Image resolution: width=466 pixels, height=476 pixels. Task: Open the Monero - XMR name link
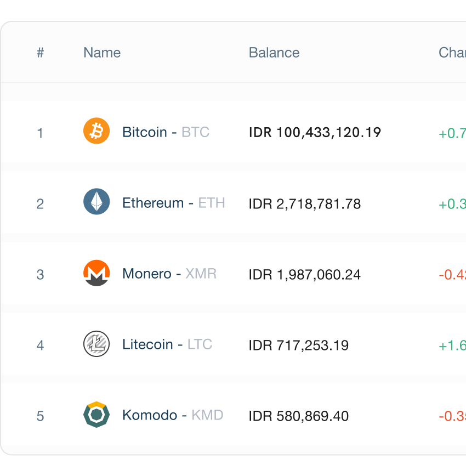169,274
